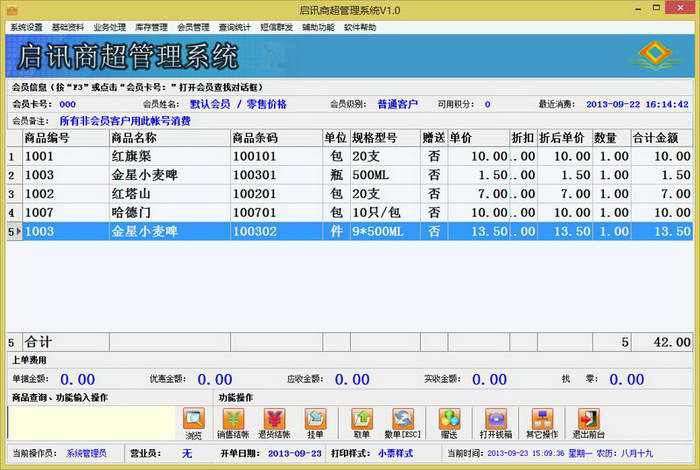Hold the order with 挂单
The image size is (700, 470).
click(x=315, y=422)
